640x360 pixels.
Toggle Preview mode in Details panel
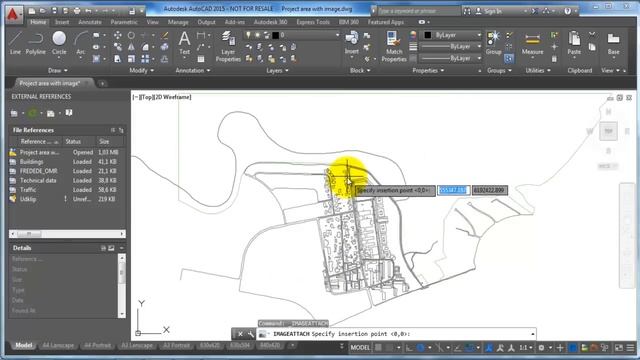click(111, 248)
